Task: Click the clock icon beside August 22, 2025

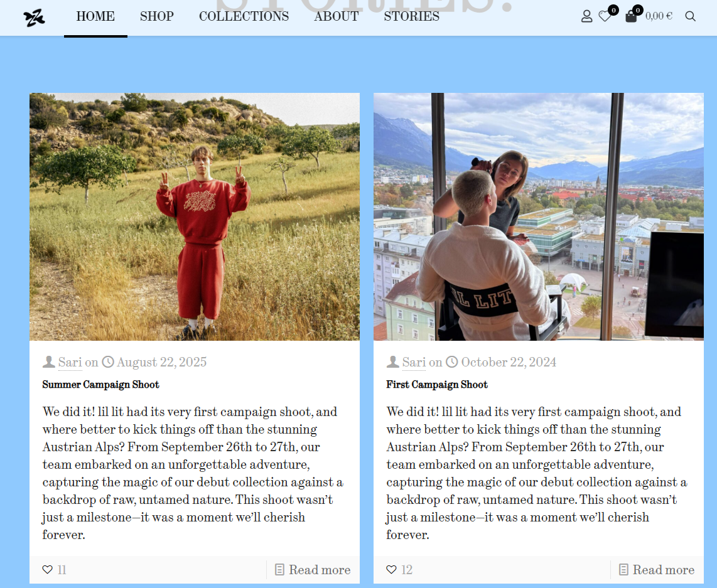Action: click(x=108, y=362)
